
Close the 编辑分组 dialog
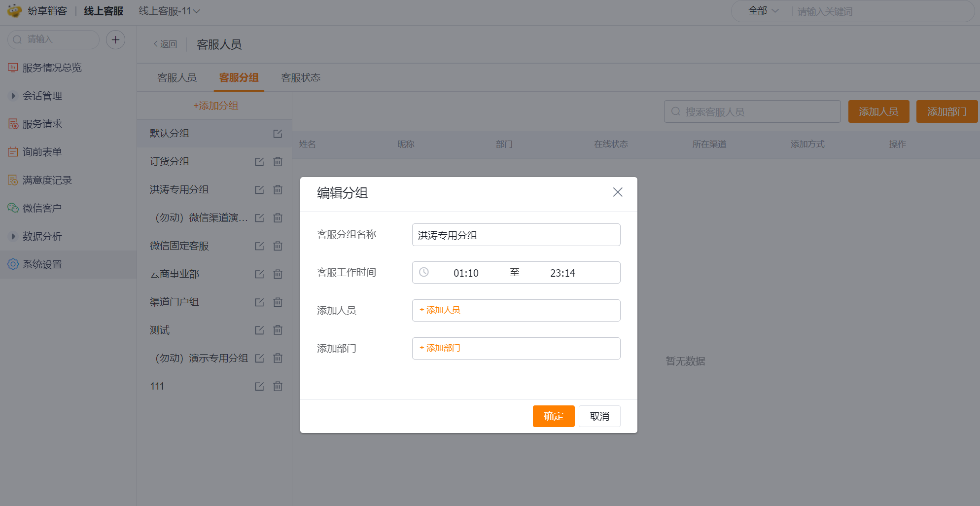tap(617, 192)
